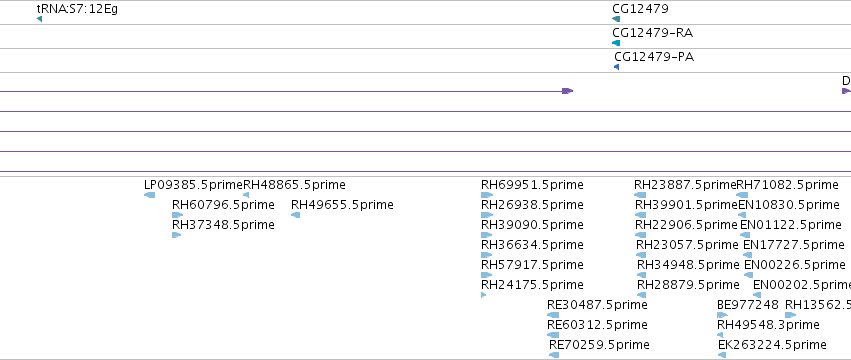Select the purple arrowhead feature on first purple line
Screen dimensions: 851x360
tap(567, 91)
